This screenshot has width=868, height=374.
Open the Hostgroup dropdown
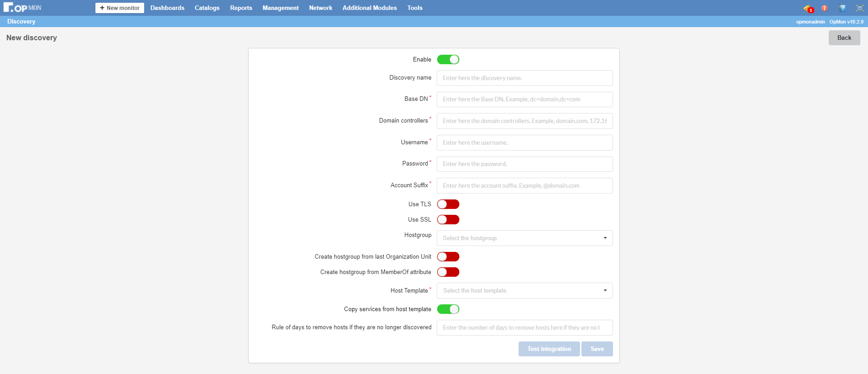tap(524, 238)
